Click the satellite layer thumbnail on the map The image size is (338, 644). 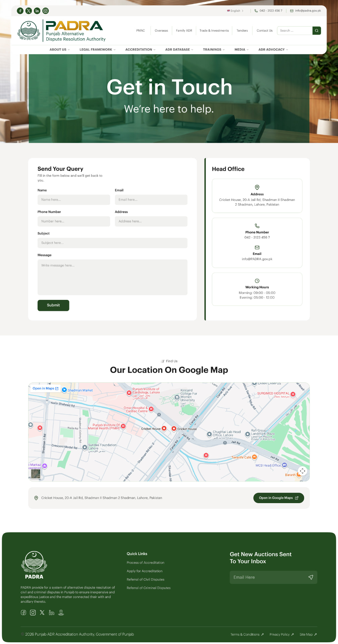(36, 474)
